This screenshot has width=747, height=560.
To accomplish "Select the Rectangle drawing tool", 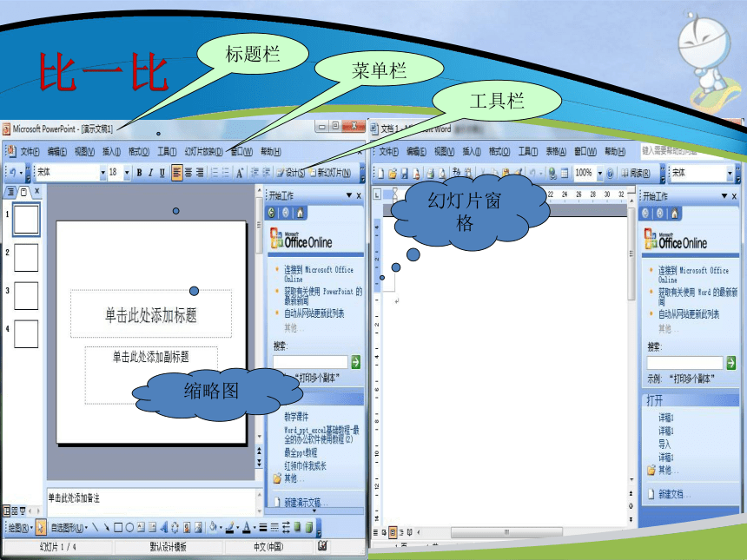I will click(117, 527).
